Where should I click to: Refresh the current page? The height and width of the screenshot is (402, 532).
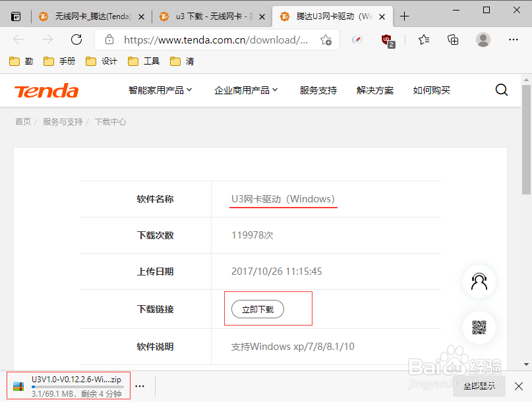[76, 40]
